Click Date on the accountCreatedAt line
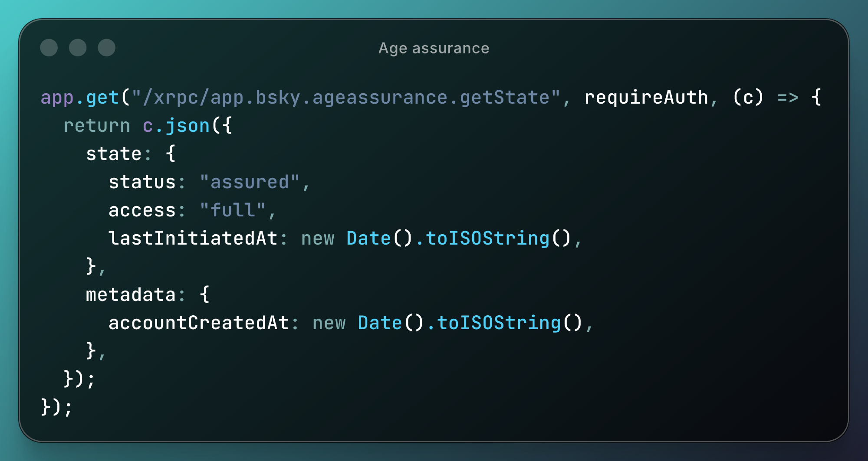The image size is (868, 461). [x=380, y=323]
